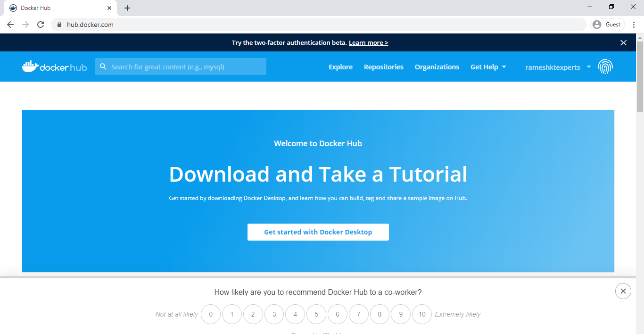Close the recommendation survey popup

pyautogui.click(x=623, y=291)
